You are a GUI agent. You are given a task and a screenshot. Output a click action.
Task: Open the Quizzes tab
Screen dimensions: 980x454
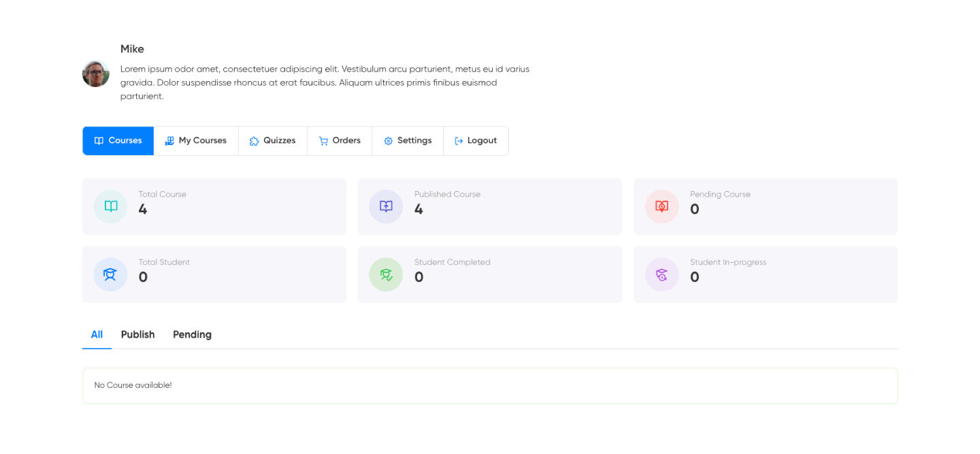[273, 141]
